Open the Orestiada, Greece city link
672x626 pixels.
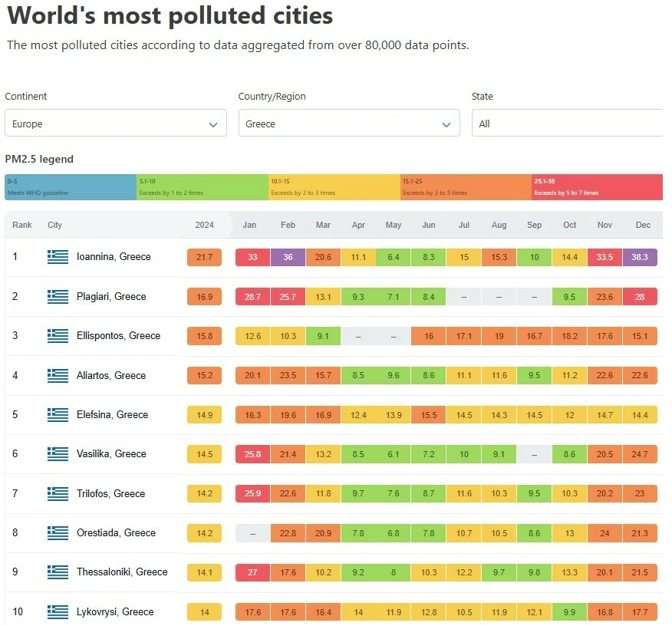(x=116, y=532)
